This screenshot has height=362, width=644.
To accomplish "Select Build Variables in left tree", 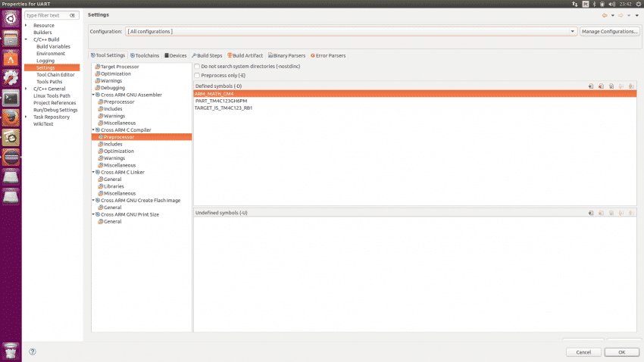I will point(53,47).
